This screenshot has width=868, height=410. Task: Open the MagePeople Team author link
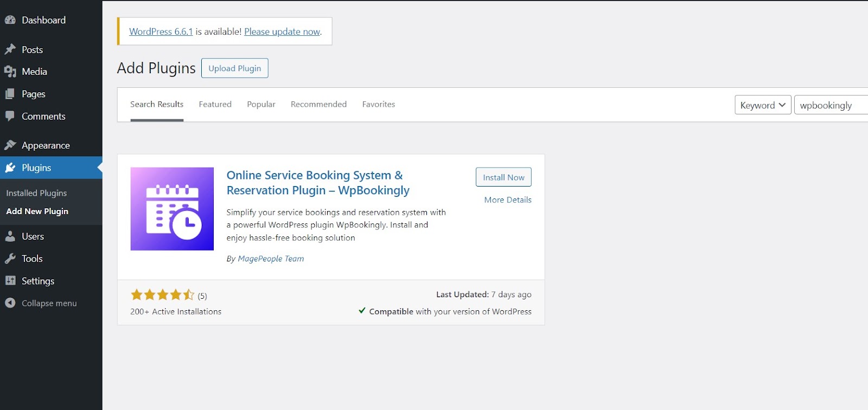[271, 259]
